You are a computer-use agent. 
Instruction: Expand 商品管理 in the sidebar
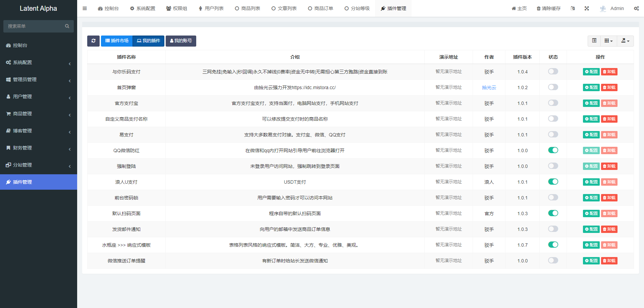pyautogui.click(x=39, y=114)
